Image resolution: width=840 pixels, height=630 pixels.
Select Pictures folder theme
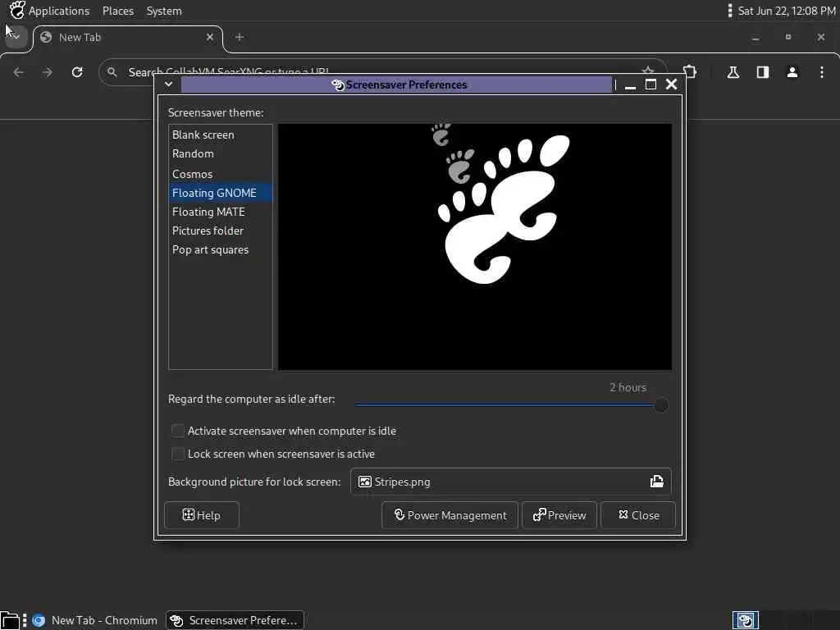(220, 231)
